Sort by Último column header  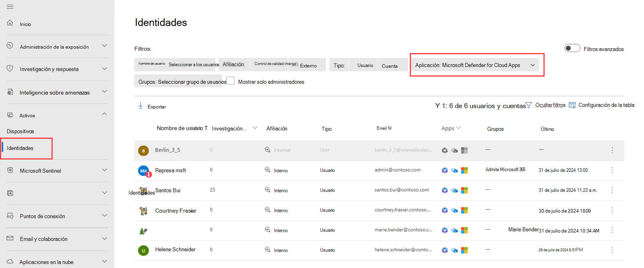point(547,129)
